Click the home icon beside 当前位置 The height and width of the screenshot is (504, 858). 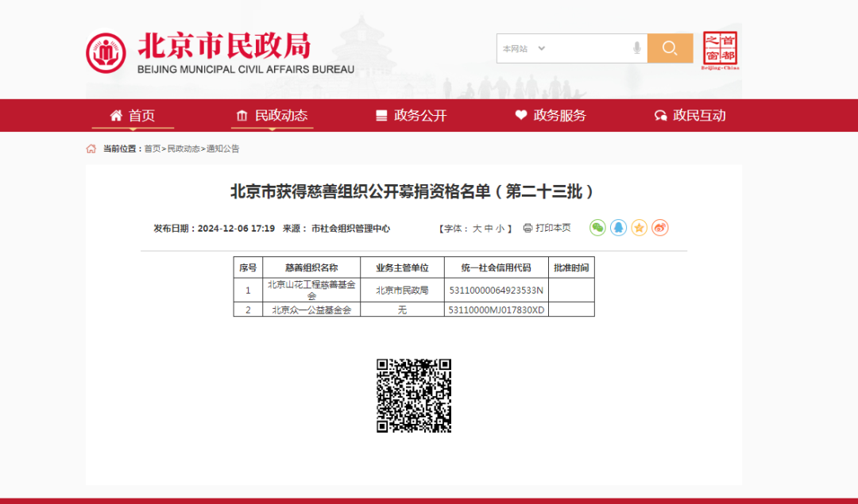click(x=91, y=148)
